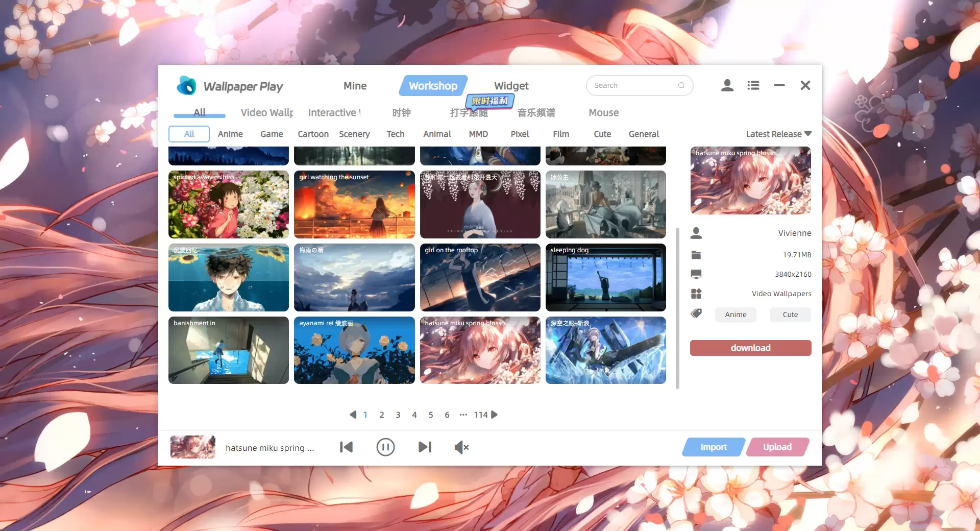The width and height of the screenshot is (980, 531).
Task: Switch to the Widget tab
Action: [x=511, y=86]
